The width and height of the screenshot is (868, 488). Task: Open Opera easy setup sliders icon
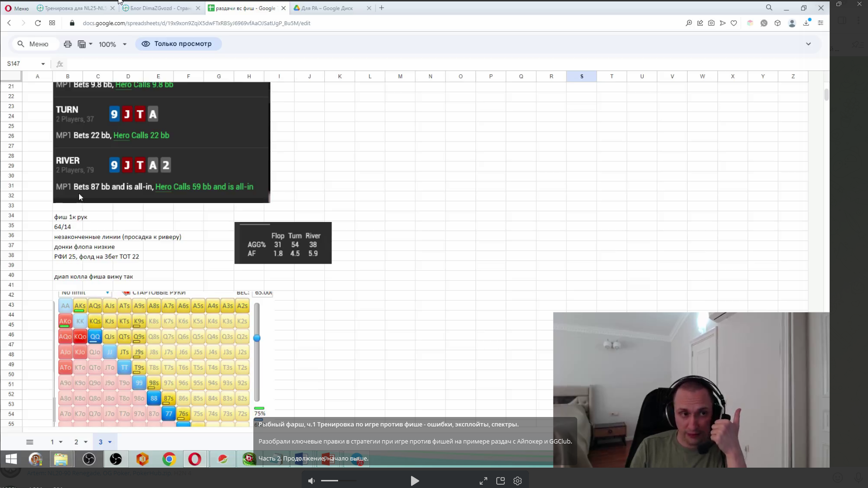pyautogui.click(x=821, y=23)
